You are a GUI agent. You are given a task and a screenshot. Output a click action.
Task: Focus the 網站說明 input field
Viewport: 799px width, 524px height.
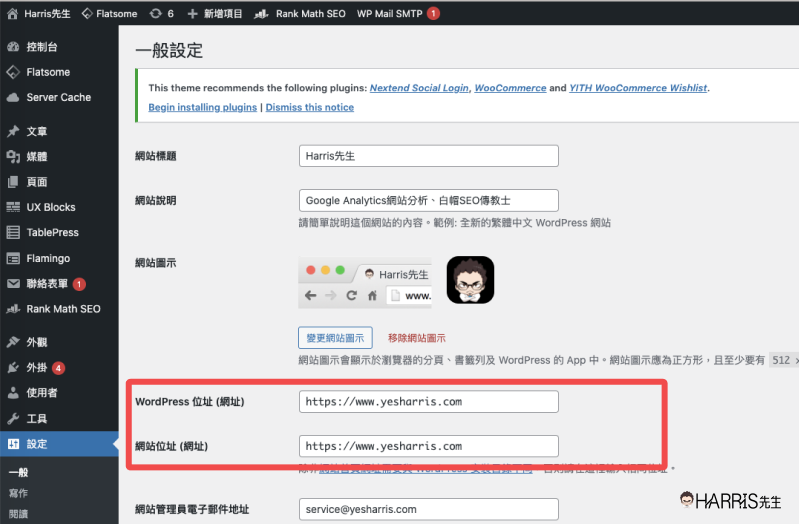pyautogui.click(x=429, y=200)
